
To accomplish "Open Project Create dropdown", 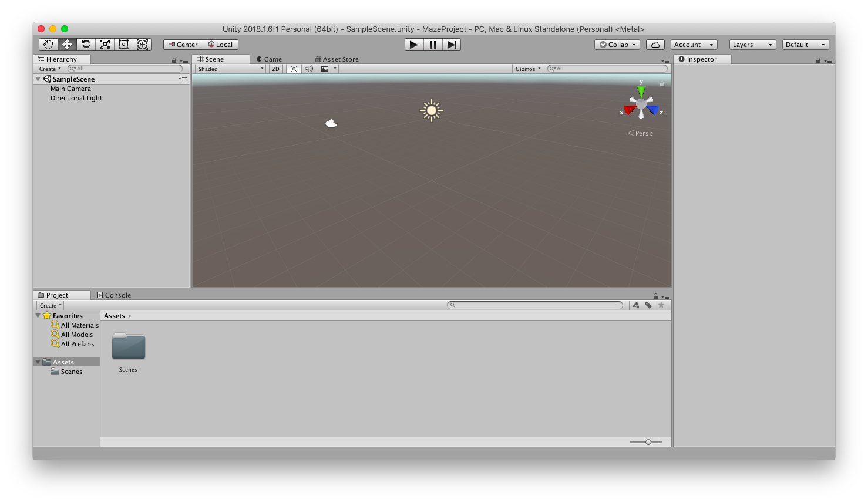I will pos(51,305).
